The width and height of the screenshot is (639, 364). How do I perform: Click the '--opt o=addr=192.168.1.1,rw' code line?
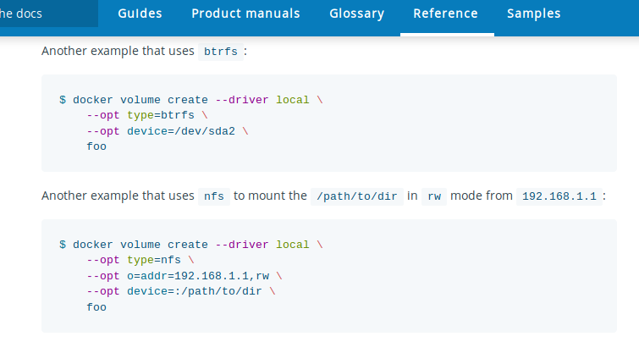click(185, 276)
